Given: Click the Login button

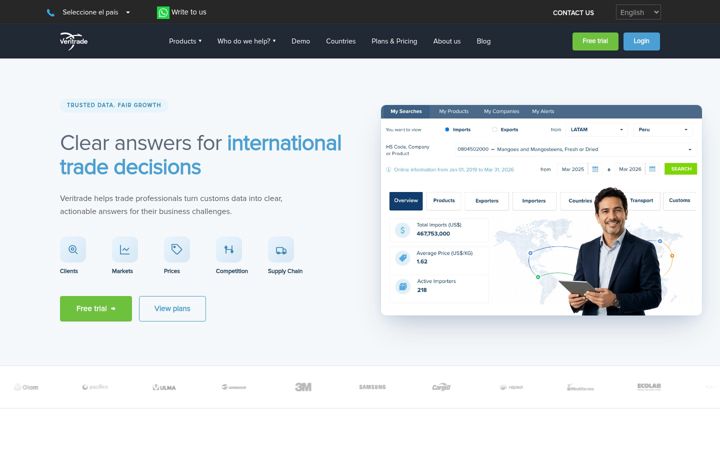Looking at the screenshot, I should (641, 41).
